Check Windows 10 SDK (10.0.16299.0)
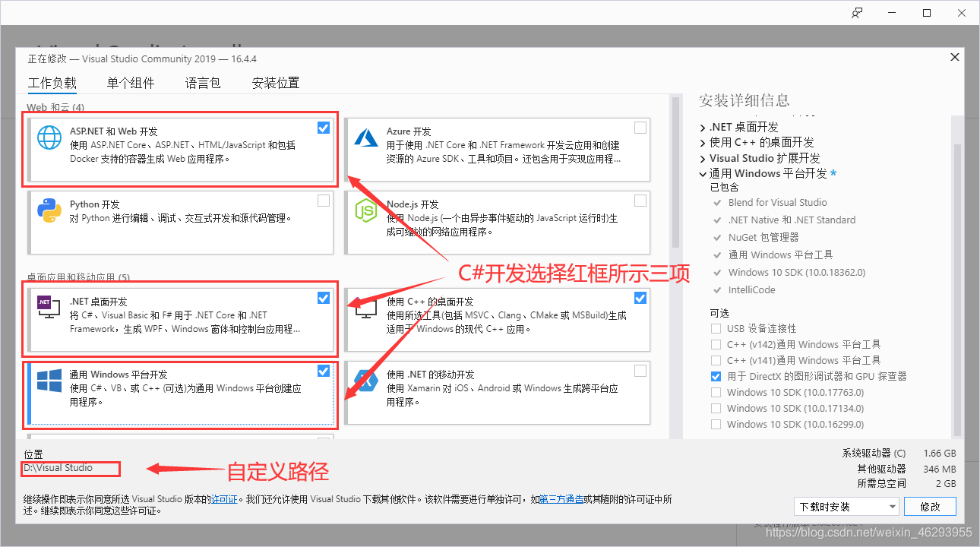 coord(716,424)
